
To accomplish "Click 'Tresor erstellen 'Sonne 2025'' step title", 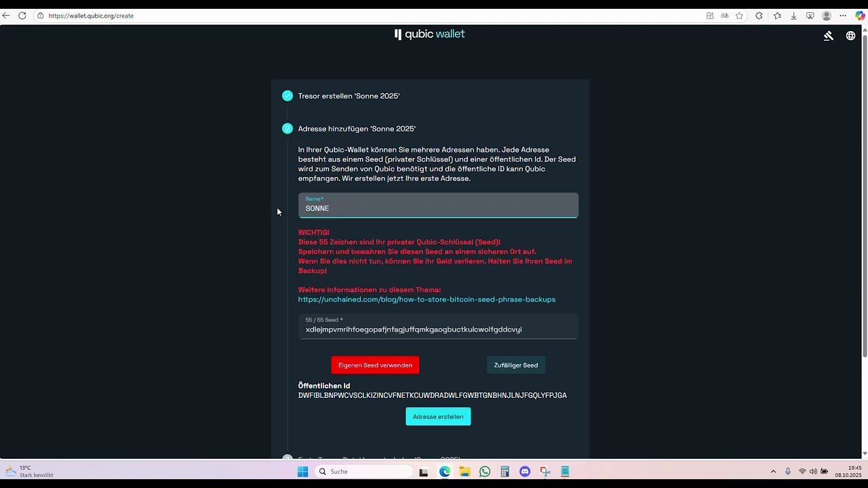I will tap(349, 96).
